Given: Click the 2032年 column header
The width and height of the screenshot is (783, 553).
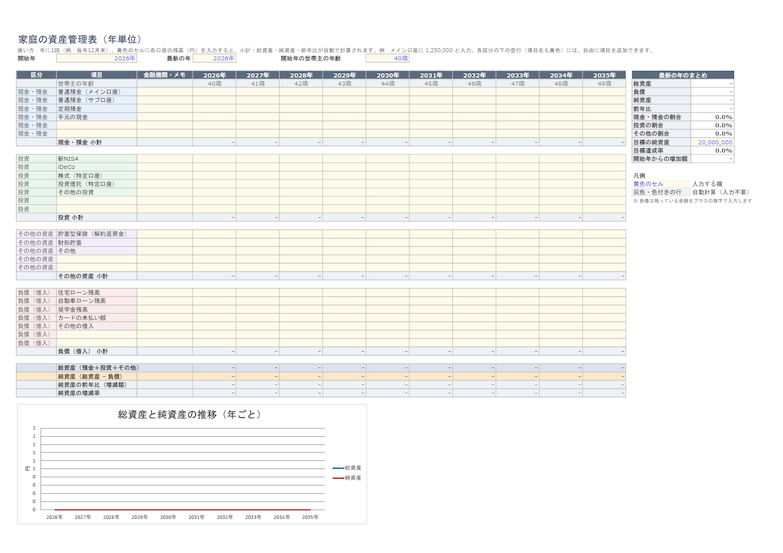Looking at the screenshot, I should tap(474, 75).
